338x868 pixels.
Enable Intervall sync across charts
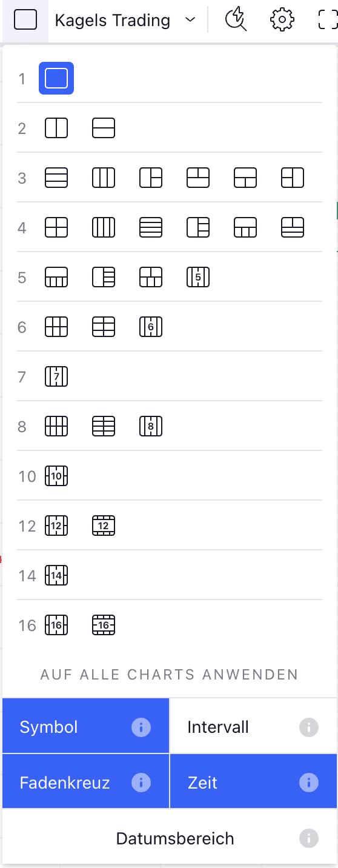253,726
